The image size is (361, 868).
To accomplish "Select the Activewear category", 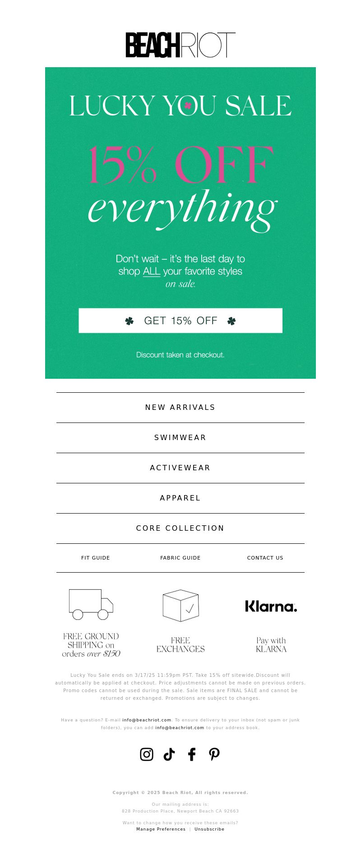I will coord(180,468).
